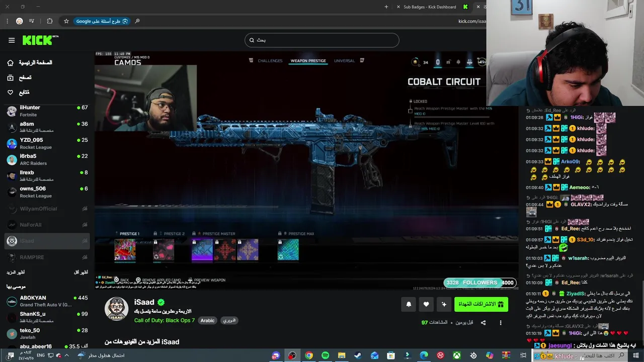Viewport: 644px width, 362px height.
Task: Show hidden system tray icons chevron
Action: pyautogui.click(x=66, y=355)
